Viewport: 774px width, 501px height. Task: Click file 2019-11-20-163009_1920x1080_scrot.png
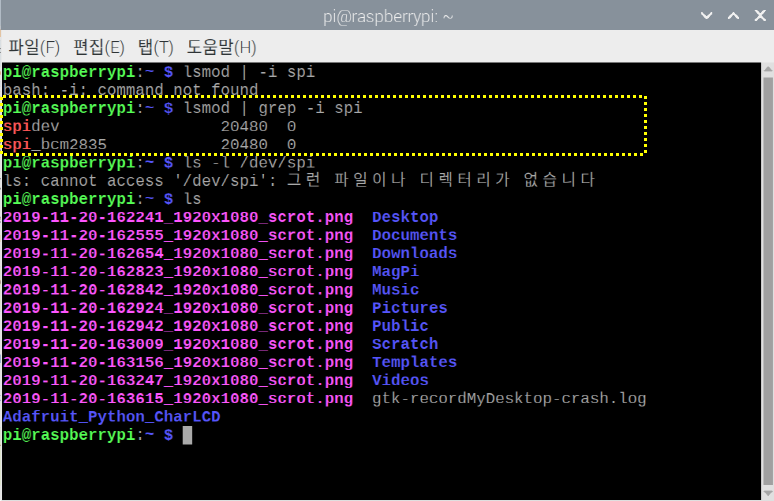pos(178,345)
